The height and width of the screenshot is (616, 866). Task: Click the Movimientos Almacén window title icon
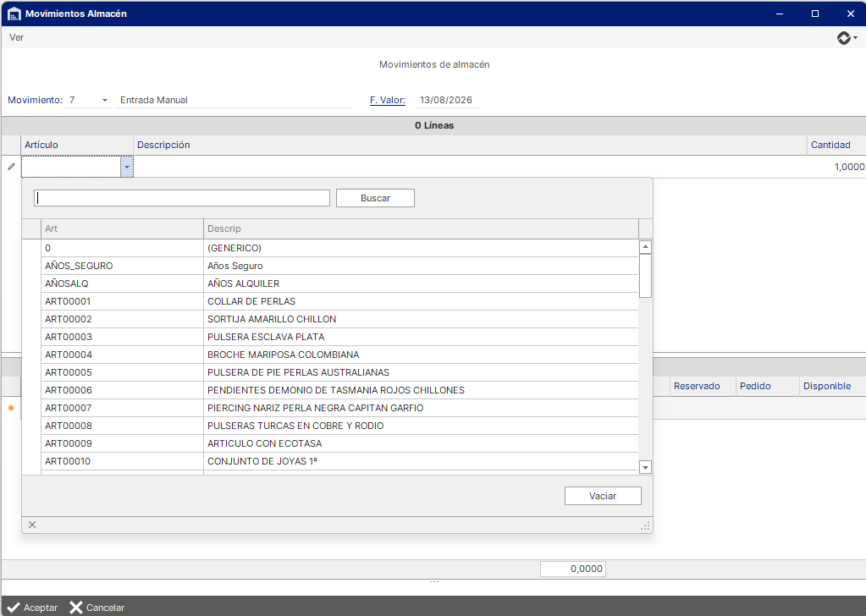pyautogui.click(x=14, y=14)
